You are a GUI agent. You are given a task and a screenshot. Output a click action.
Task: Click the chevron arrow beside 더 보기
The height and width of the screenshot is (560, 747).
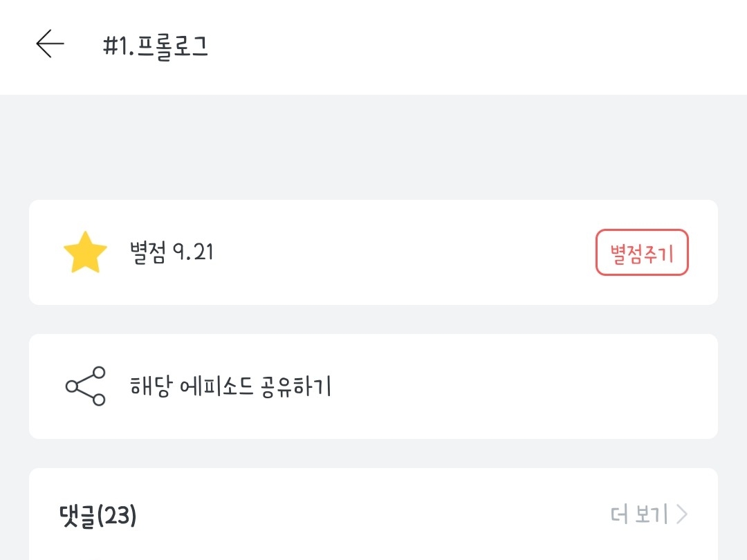[682, 515]
